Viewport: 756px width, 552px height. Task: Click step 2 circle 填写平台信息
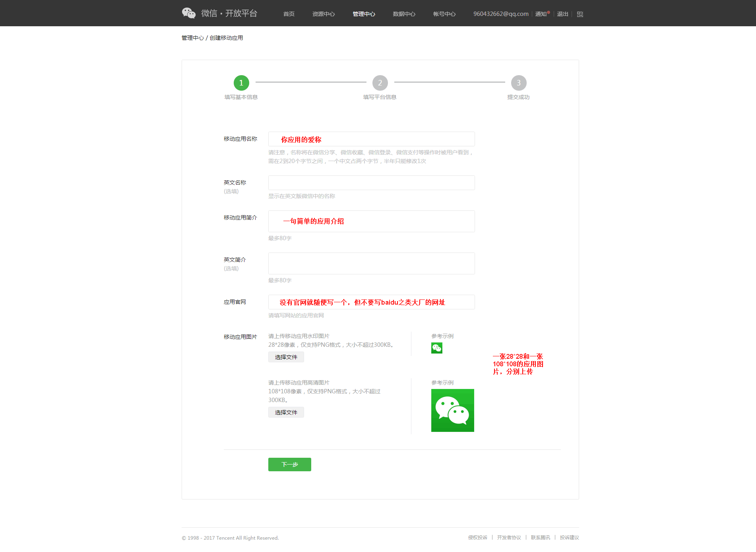click(380, 83)
